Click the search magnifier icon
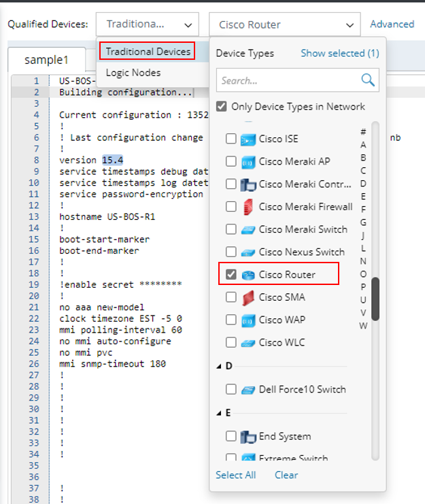Image resolution: width=425 pixels, height=504 pixels. coord(368,80)
